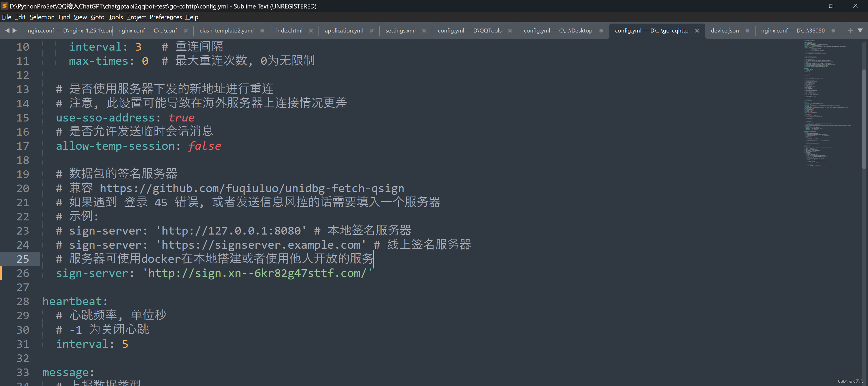Click the Sublime Text logo in the title bar
This screenshot has height=386, width=868.
pyautogui.click(x=5, y=6)
